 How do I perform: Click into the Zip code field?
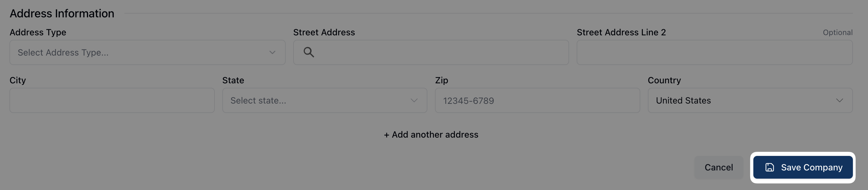(x=537, y=101)
